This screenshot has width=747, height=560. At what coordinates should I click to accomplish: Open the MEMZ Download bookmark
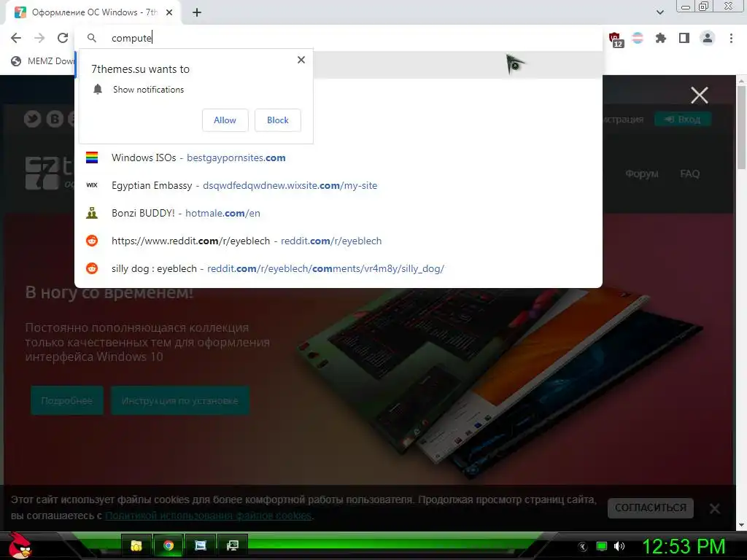point(43,61)
